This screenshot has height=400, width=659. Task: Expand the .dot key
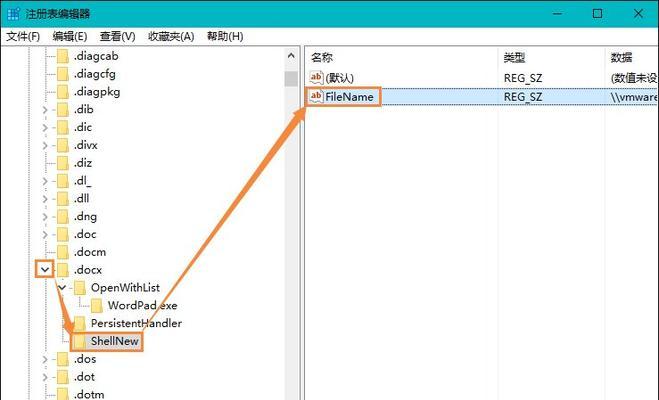(45, 377)
